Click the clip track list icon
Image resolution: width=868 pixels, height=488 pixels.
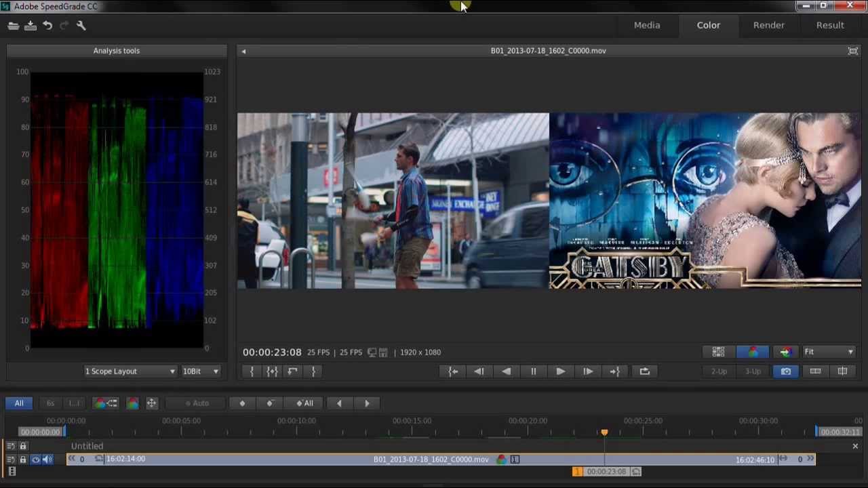pos(11,460)
